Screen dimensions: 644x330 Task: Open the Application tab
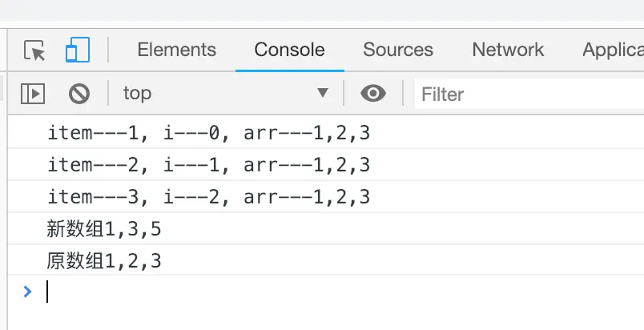613,50
